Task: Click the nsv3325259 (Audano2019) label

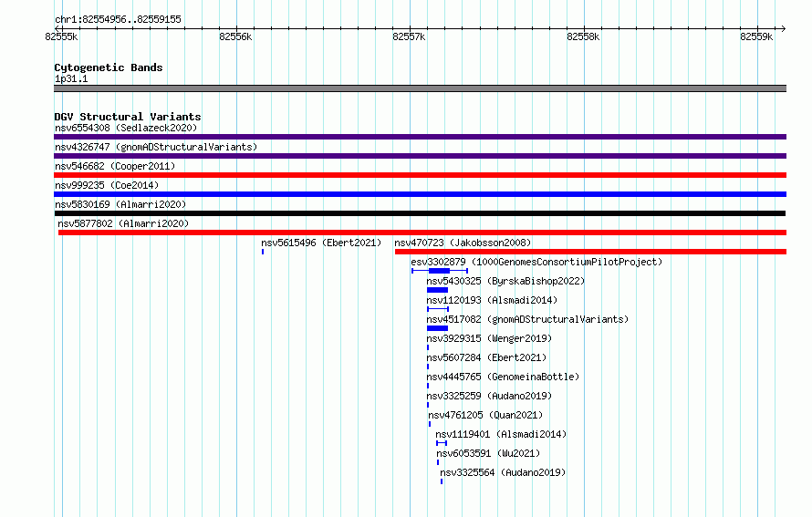Action: click(x=489, y=396)
